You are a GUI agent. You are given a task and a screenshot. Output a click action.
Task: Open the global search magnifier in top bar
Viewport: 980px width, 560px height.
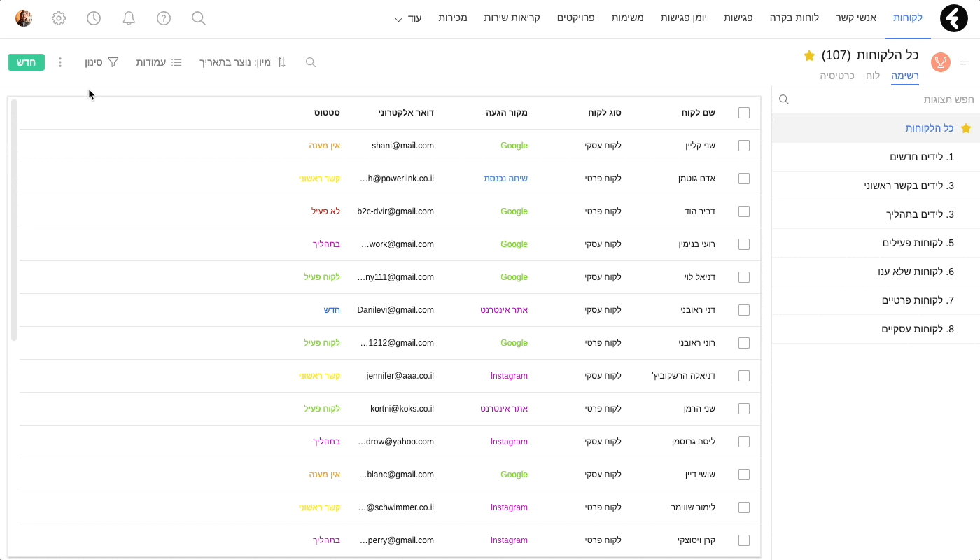(199, 18)
